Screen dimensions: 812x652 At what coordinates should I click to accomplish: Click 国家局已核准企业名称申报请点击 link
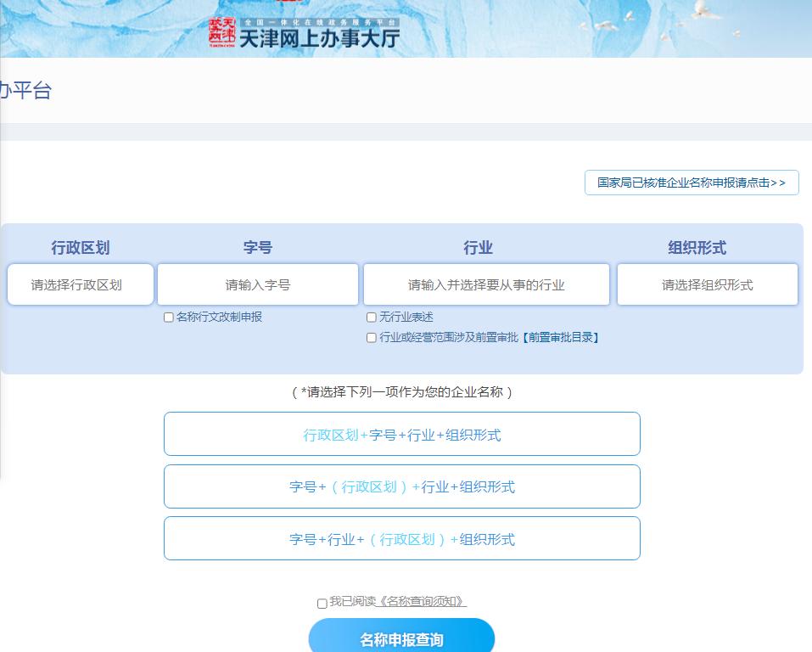point(690,182)
